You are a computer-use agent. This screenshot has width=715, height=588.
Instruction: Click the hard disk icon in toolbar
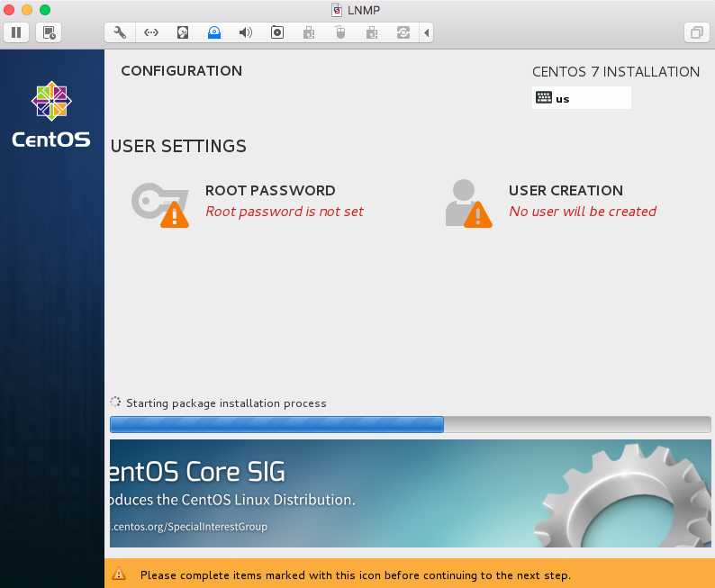pos(183,32)
